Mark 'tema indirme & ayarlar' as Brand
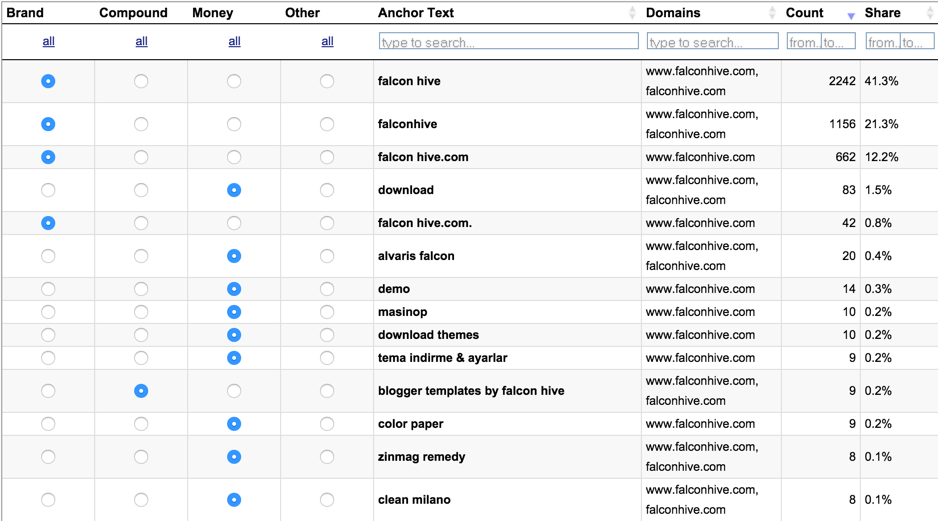This screenshot has height=521, width=938. coord(48,358)
